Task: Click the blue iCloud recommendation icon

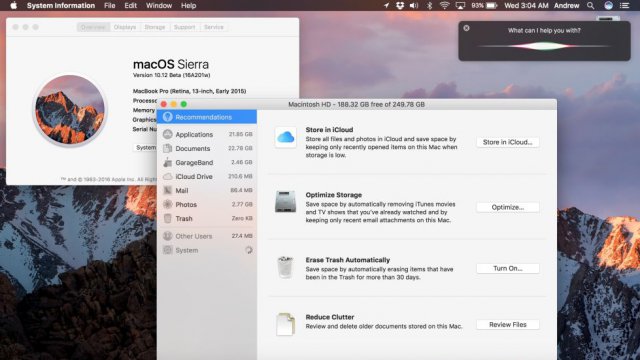Action: [285, 137]
